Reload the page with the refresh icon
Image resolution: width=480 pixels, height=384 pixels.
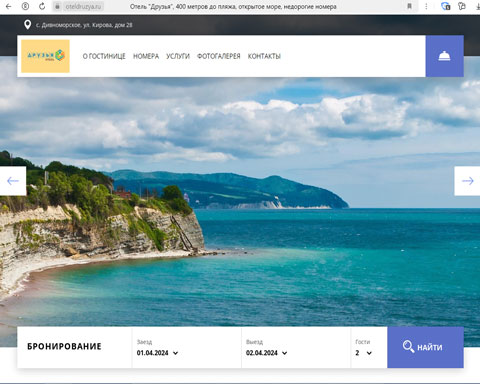[42, 6]
